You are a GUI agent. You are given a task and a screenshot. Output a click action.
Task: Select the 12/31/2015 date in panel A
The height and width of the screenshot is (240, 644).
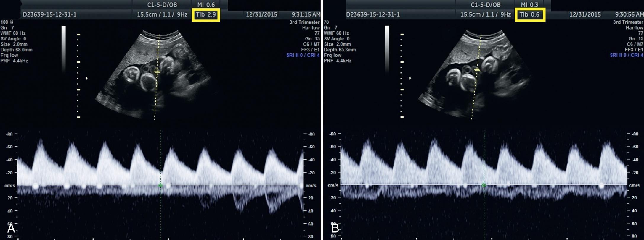click(261, 14)
